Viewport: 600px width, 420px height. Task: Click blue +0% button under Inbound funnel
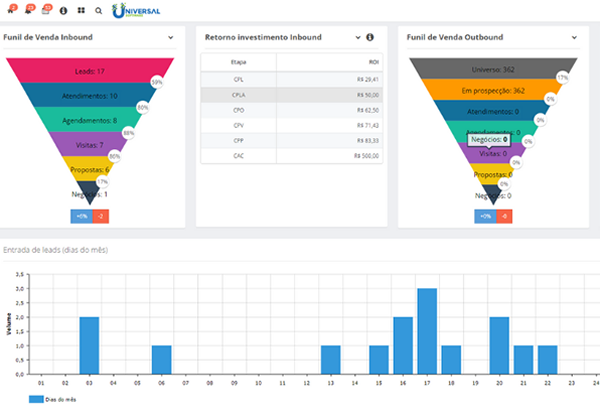click(82, 216)
